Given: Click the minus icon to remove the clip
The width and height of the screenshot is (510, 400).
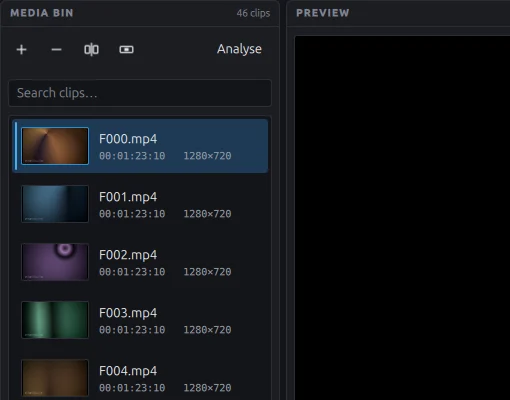Looking at the screenshot, I should pyautogui.click(x=57, y=50).
